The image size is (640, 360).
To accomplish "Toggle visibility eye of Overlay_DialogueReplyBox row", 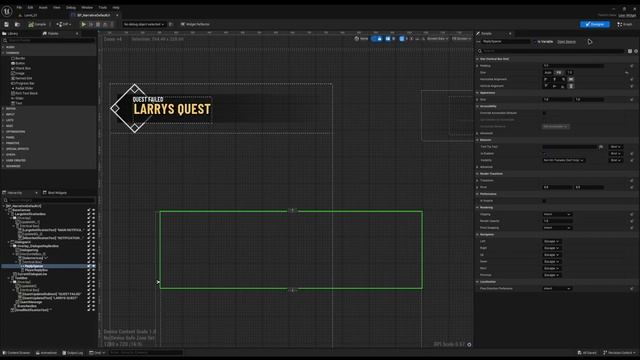I will 93,246.
